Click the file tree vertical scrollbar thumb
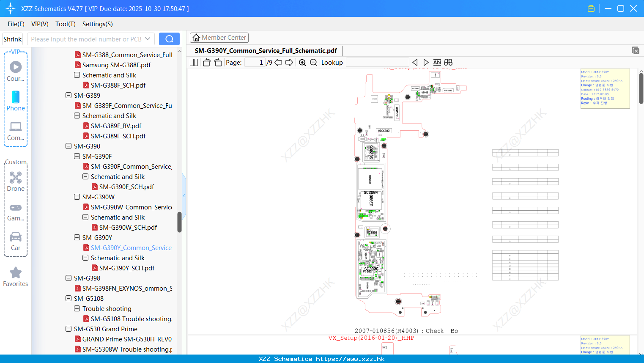644x363 pixels. coord(179,222)
